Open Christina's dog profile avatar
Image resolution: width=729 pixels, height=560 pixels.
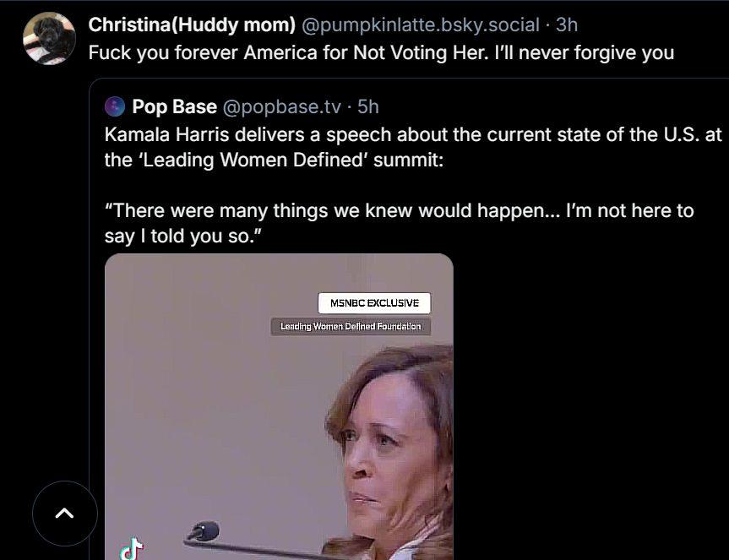pyautogui.click(x=49, y=38)
